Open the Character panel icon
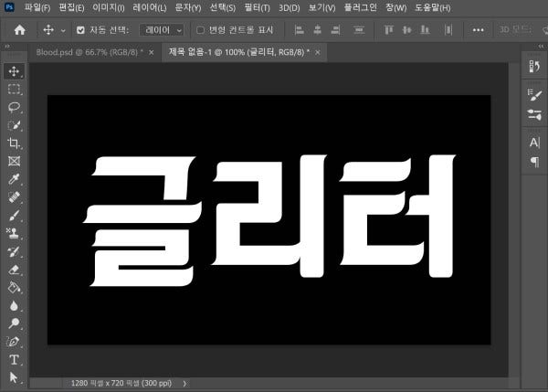This screenshot has width=548, height=392. (534, 143)
